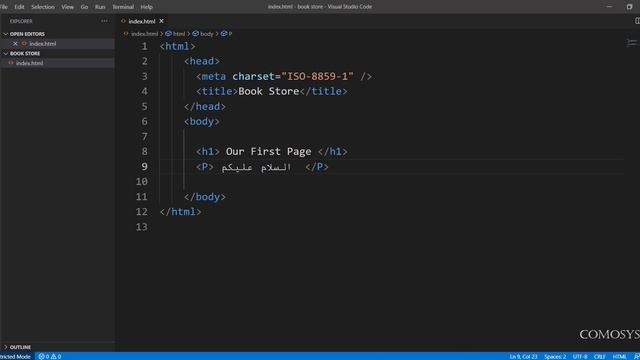Click line number 1 in gutter
Screen dimensions: 640x360
[144, 46]
